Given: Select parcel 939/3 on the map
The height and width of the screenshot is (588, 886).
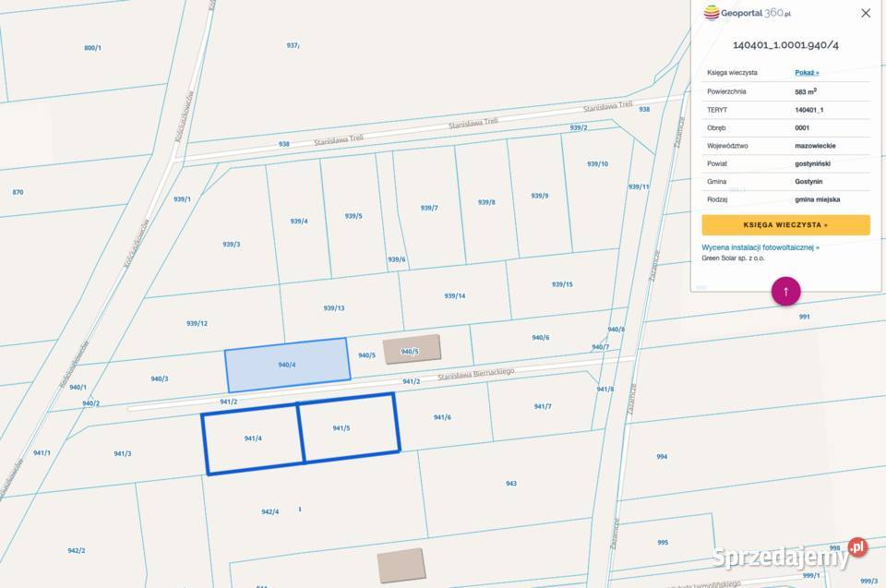Looking at the screenshot, I should click(x=231, y=244).
